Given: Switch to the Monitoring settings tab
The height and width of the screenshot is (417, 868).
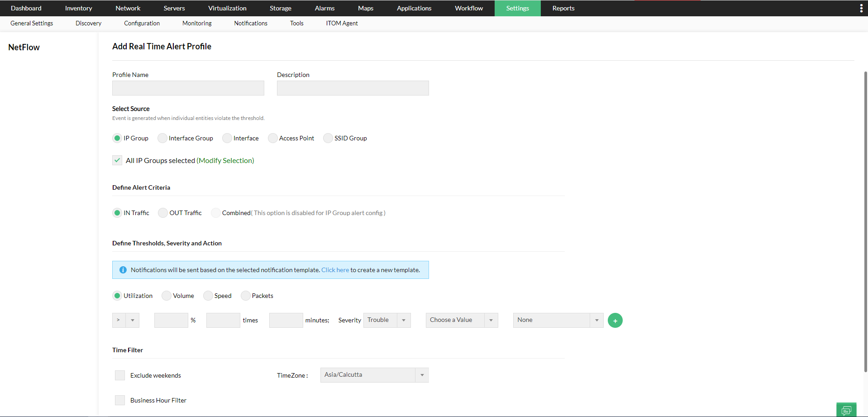Looking at the screenshot, I should [x=197, y=23].
